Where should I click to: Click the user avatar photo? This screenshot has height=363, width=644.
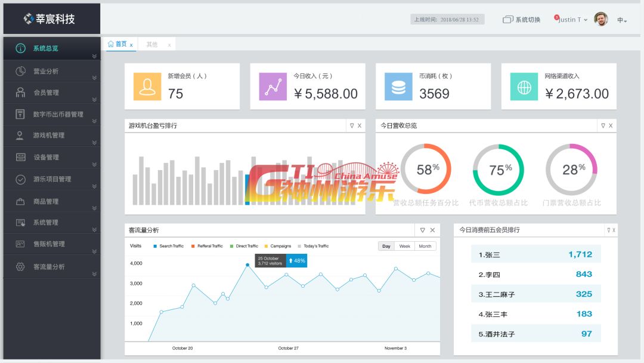(601, 19)
